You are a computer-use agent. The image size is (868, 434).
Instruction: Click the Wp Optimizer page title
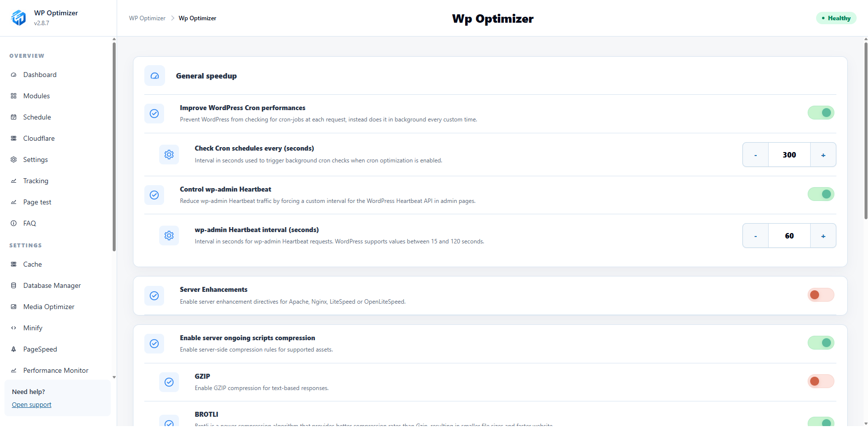[493, 19]
